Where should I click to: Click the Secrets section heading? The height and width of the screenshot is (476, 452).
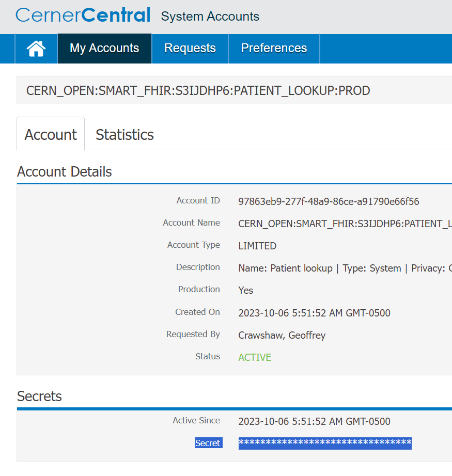point(39,396)
